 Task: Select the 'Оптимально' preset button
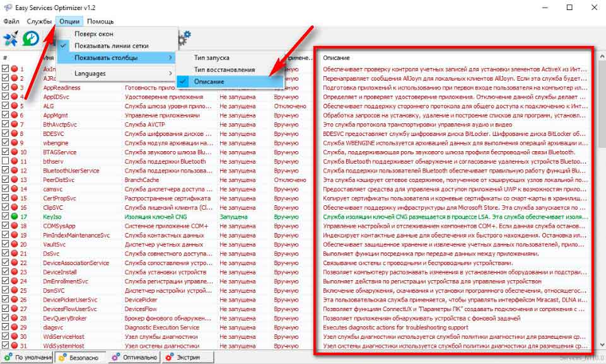(134, 357)
